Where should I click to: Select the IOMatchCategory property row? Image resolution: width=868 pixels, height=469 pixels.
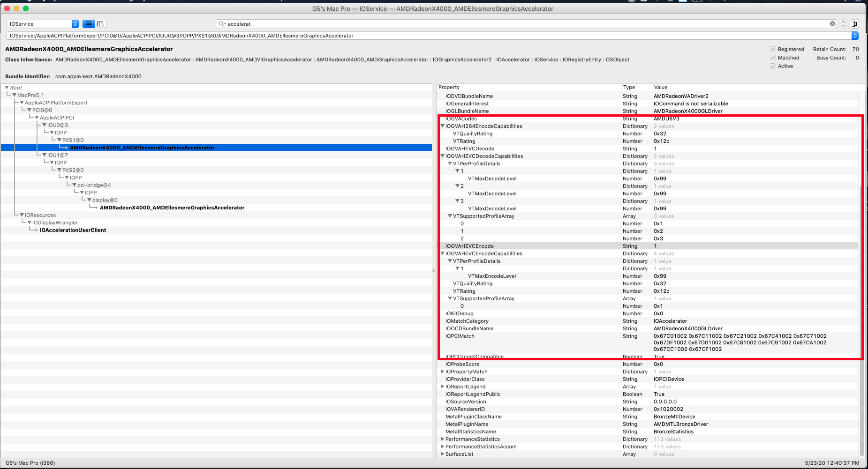[x=648, y=321]
